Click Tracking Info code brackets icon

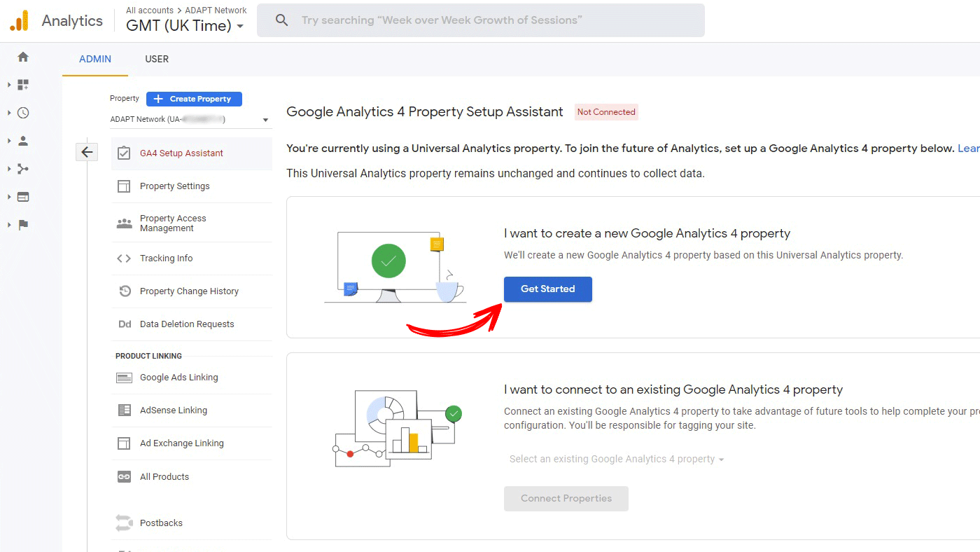tap(124, 258)
